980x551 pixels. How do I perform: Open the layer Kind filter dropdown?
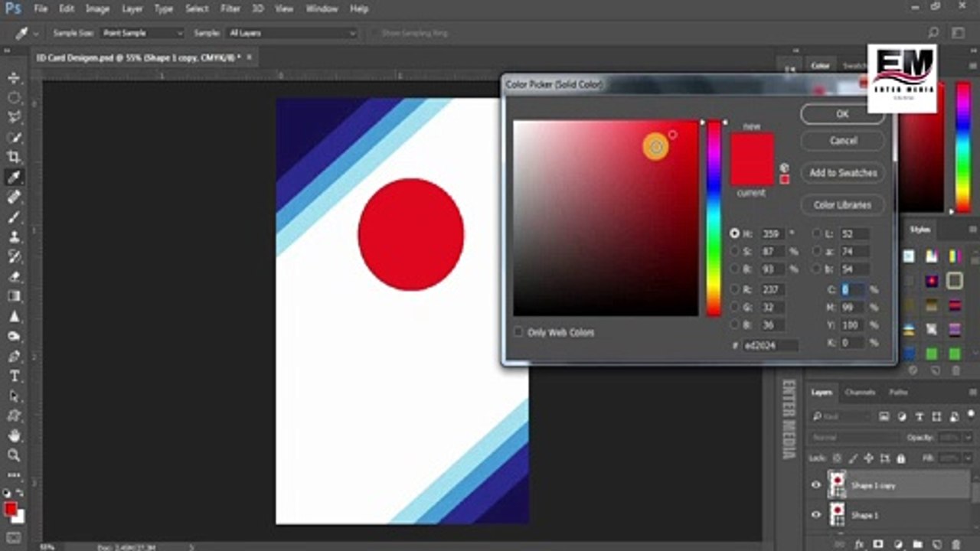[x=841, y=416]
